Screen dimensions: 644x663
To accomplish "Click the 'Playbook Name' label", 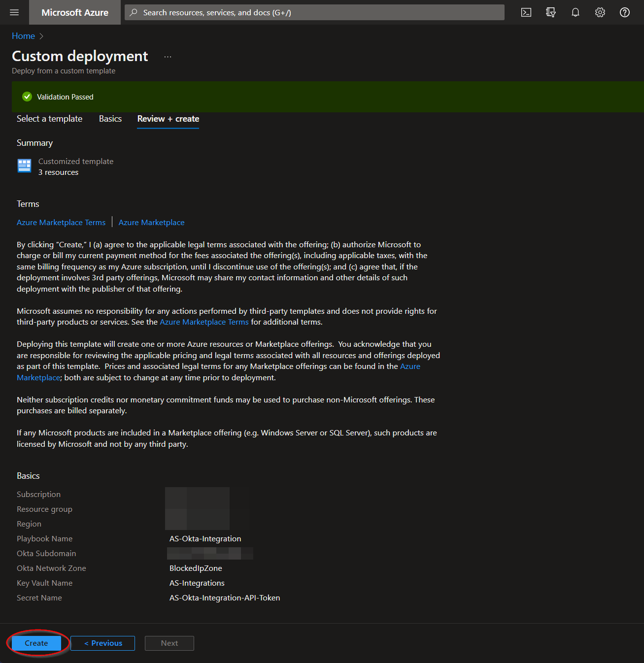I will pos(44,539).
